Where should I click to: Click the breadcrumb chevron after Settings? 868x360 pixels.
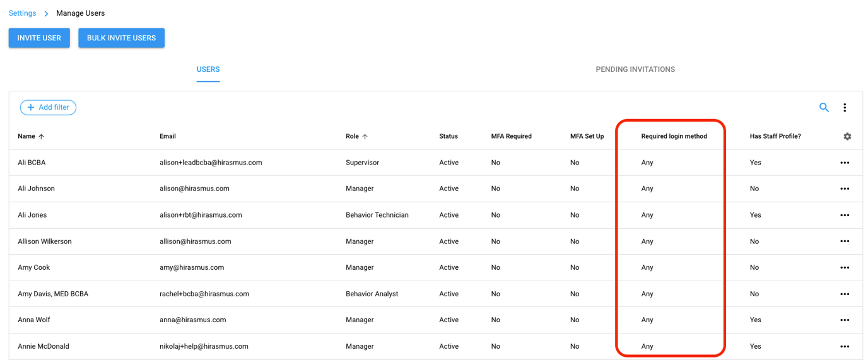point(46,13)
